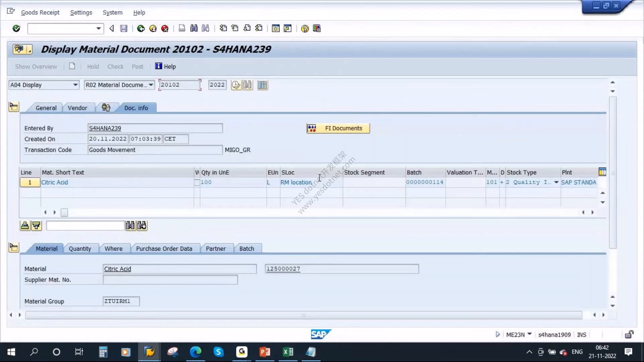
Task: Click the Create New Session icon
Action: click(276, 28)
